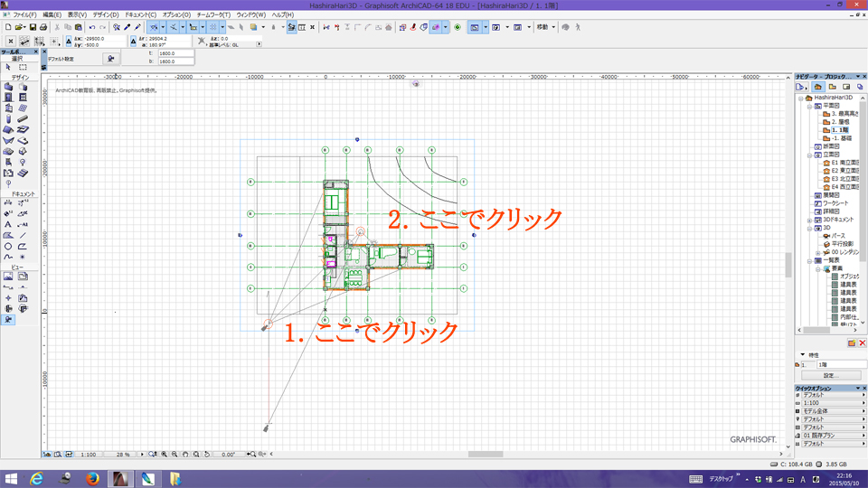Collapse the 立面図 tree node
Image resolution: width=868 pixels, height=488 pixels.
coord(809,155)
